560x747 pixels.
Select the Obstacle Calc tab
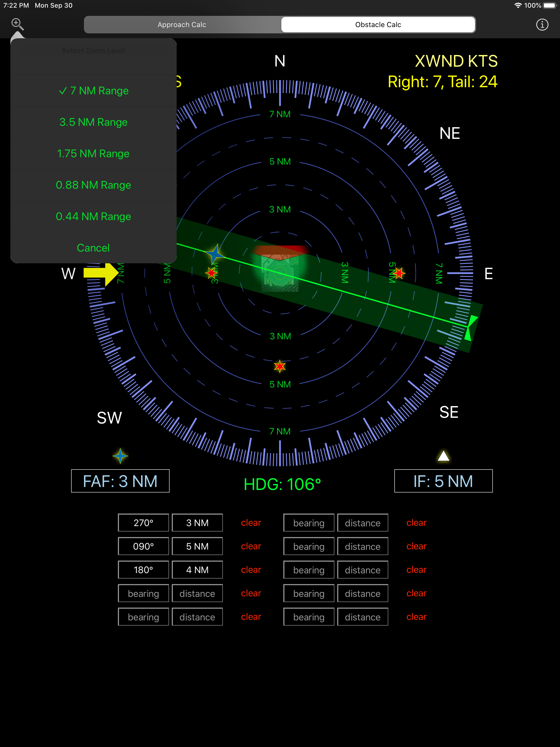(x=378, y=25)
